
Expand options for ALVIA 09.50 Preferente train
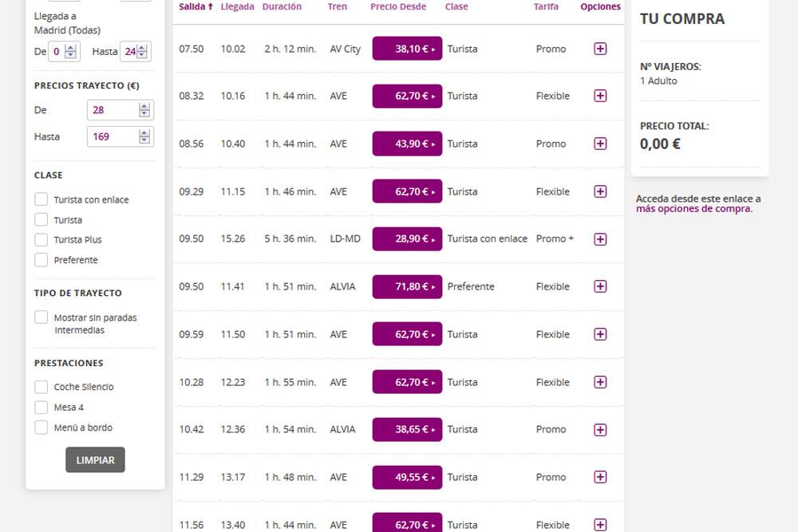coord(600,286)
